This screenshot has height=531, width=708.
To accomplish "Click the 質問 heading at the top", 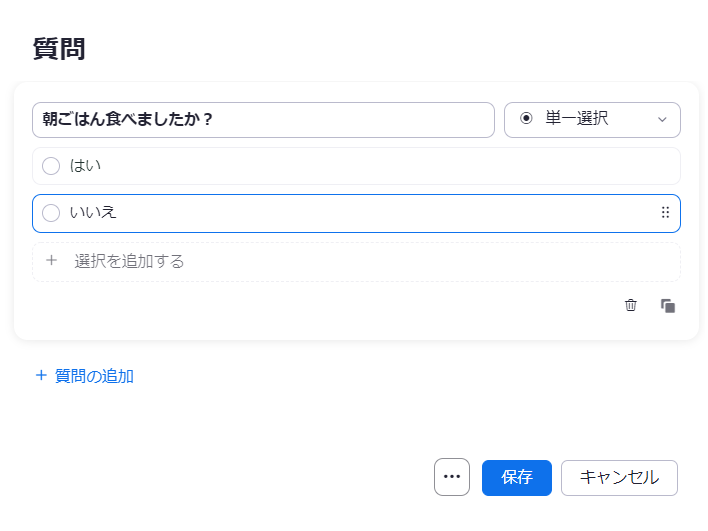I will pyautogui.click(x=59, y=49).
